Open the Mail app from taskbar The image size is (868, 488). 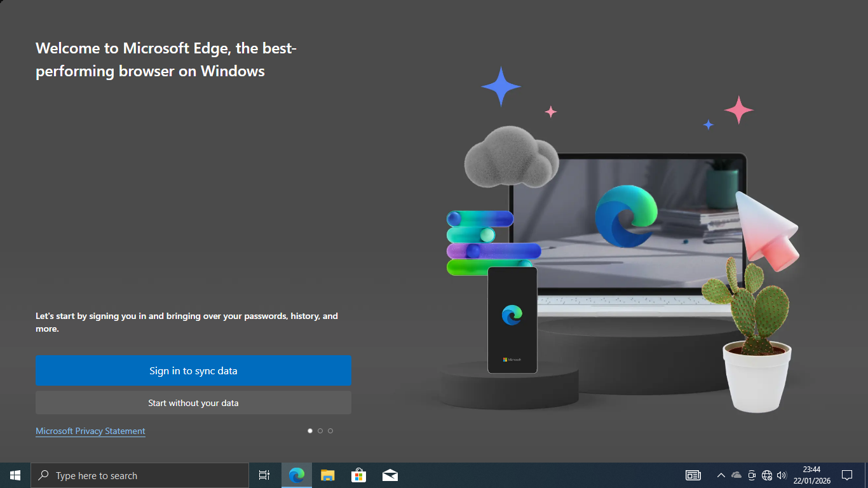point(390,475)
